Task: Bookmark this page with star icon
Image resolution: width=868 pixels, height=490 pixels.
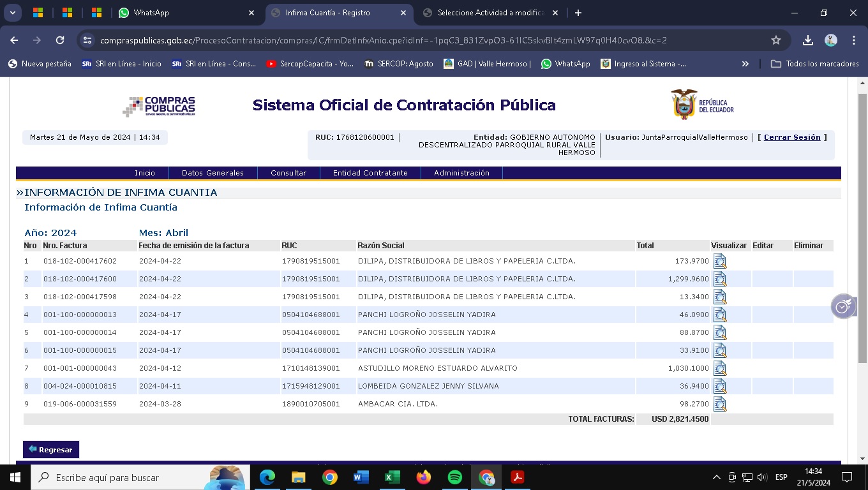Action: click(776, 40)
